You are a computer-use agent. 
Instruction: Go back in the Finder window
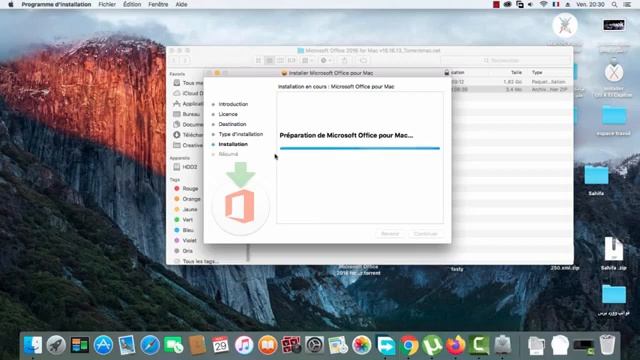tap(174, 60)
